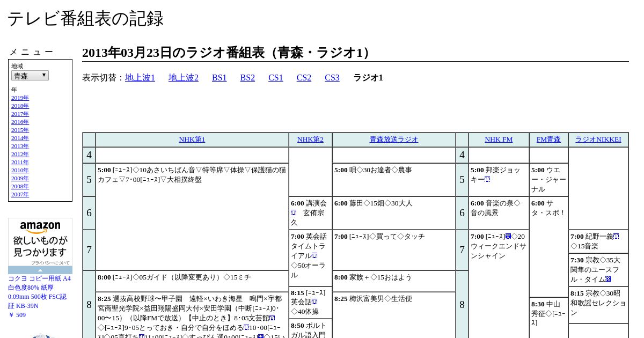Open the 2017年 archive link
Screen dimensions: 644x338
[20, 114]
